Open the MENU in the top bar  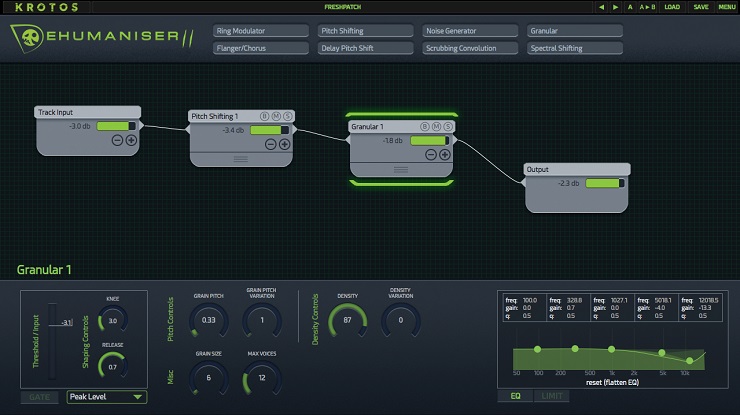tap(727, 7)
